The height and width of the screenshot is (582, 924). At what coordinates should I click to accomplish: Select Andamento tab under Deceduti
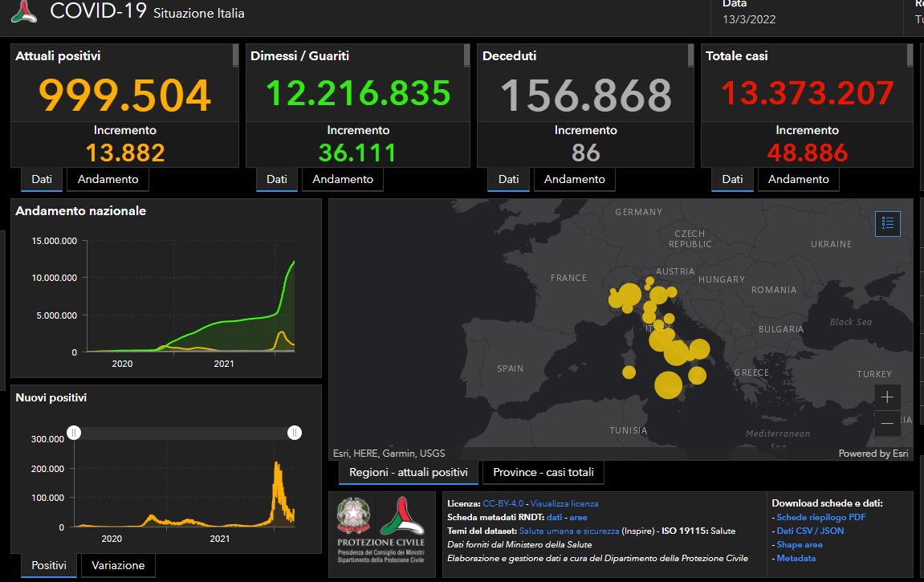point(574,179)
